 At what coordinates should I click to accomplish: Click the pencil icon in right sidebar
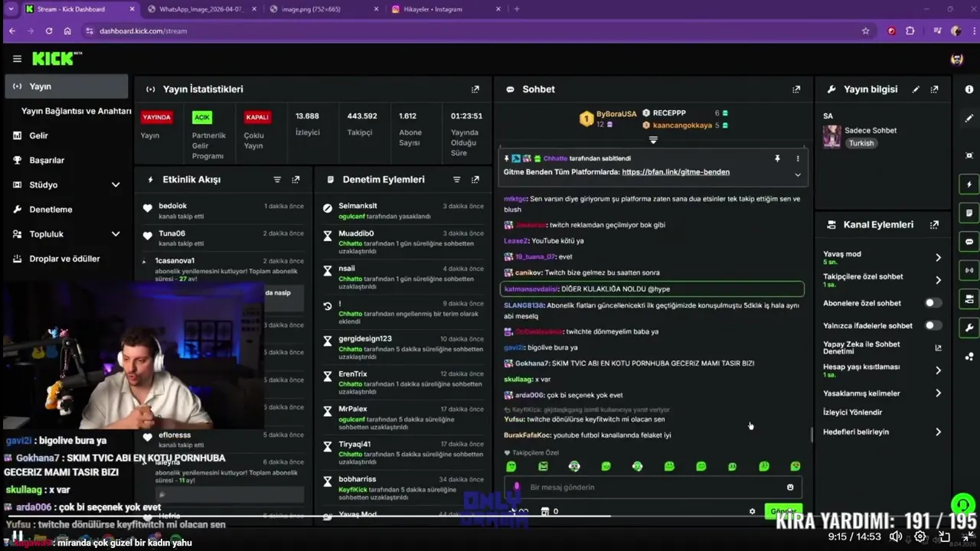(x=969, y=119)
